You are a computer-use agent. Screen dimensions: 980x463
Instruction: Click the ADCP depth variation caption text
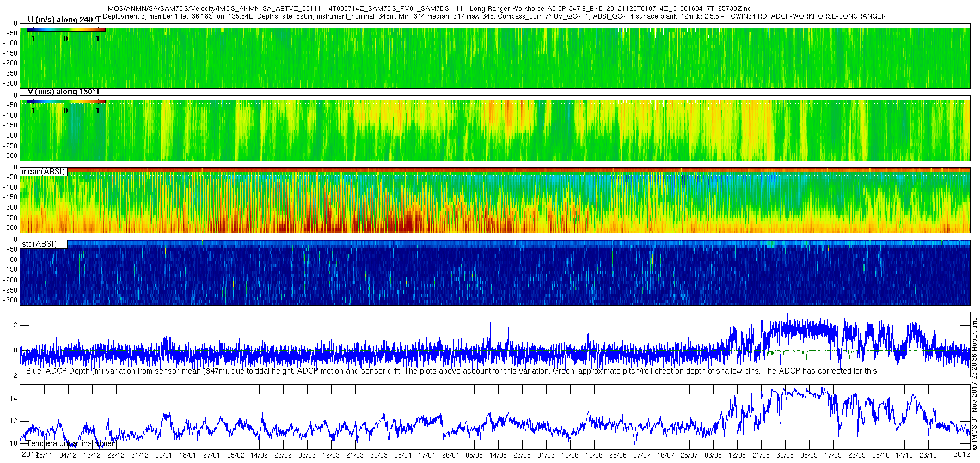pos(452,371)
